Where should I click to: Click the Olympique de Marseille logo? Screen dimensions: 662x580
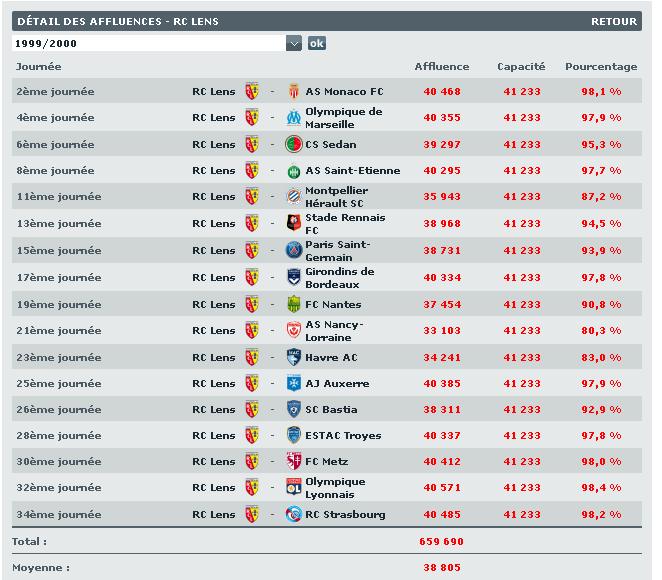[x=294, y=118]
